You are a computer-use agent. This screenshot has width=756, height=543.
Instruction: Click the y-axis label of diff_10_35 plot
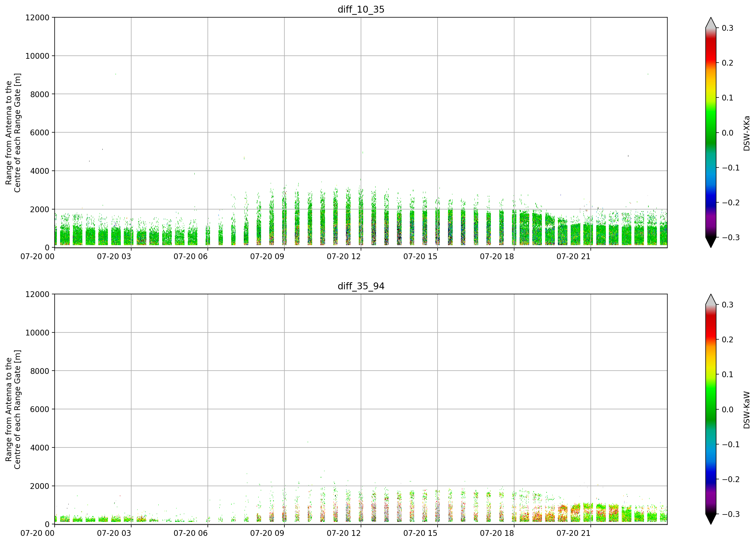coord(13,133)
